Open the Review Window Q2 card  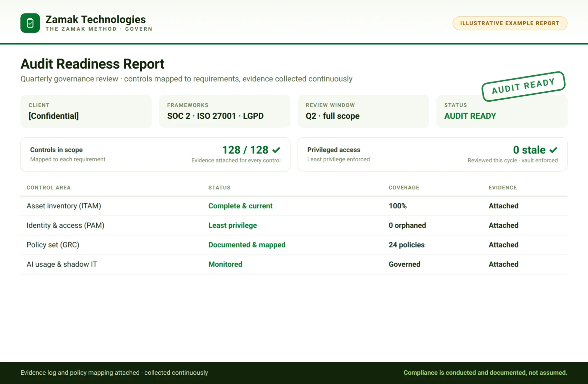point(363,111)
